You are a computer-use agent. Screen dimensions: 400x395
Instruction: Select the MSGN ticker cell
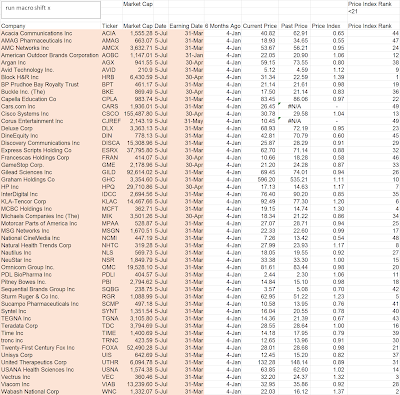[112, 231]
